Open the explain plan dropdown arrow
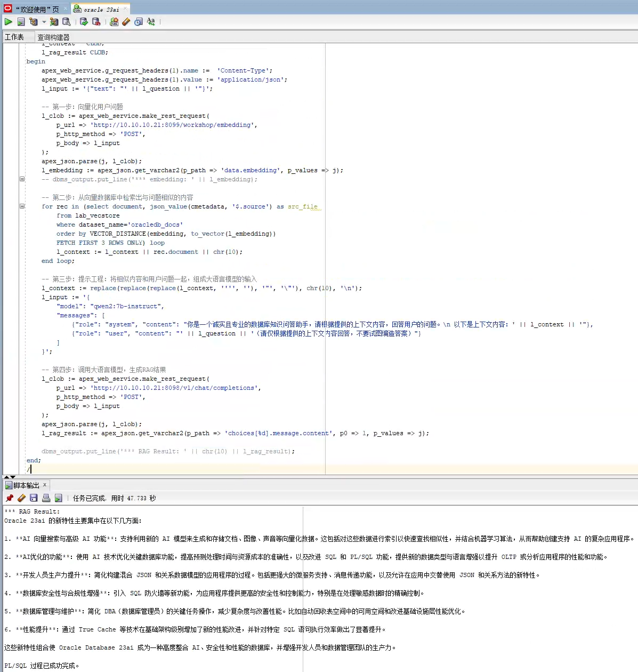Image resolution: width=638 pixels, height=672 pixels. coord(44,22)
